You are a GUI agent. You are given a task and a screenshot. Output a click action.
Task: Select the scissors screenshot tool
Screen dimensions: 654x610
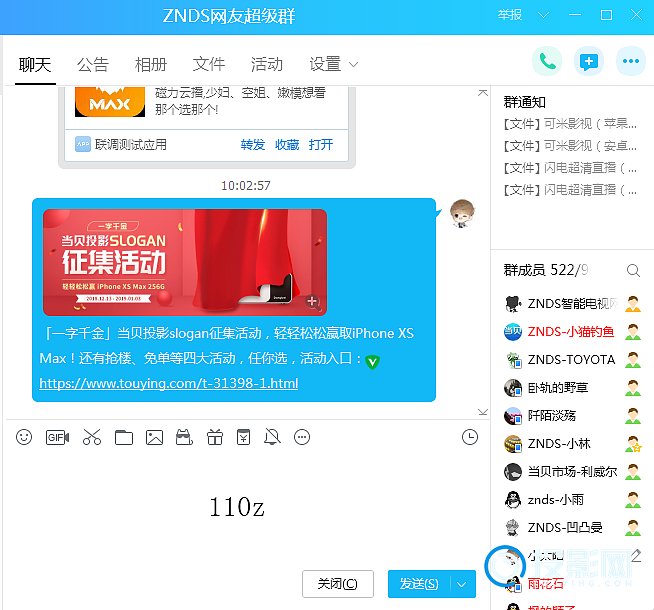coord(92,437)
